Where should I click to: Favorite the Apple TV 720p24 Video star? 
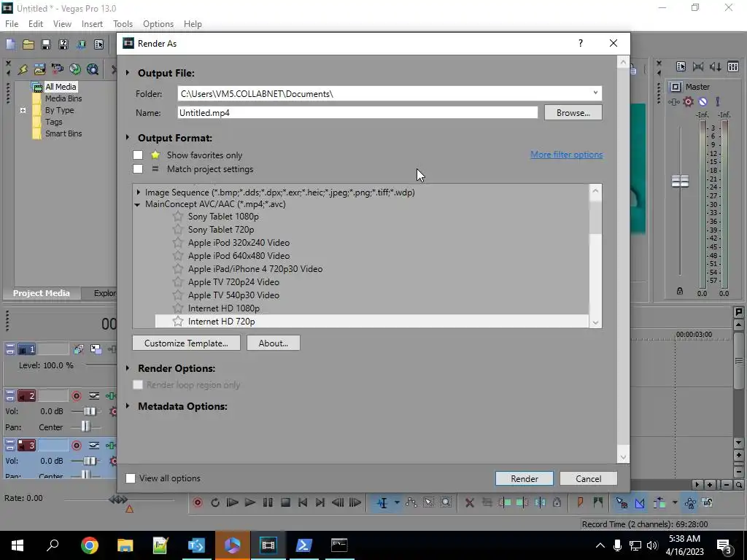(178, 282)
